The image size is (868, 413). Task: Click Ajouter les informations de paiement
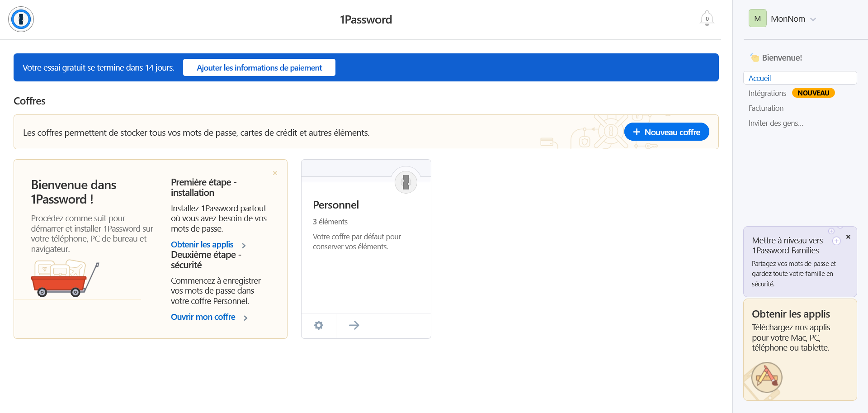click(259, 68)
